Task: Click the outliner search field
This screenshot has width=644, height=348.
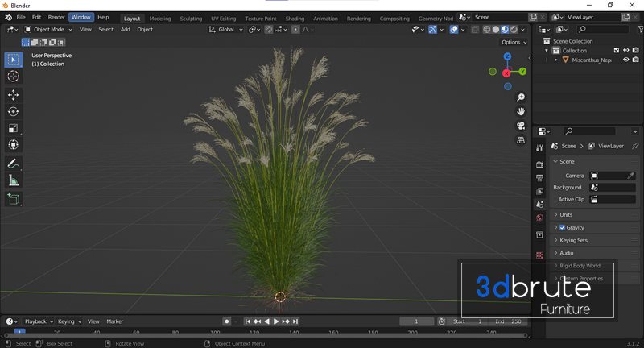Action: [x=603, y=29]
